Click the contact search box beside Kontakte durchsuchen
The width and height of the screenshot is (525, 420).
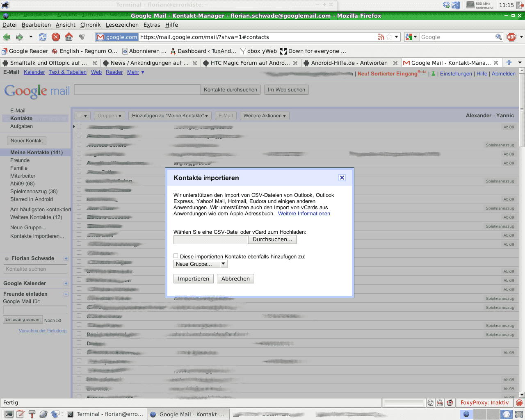(137, 90)
